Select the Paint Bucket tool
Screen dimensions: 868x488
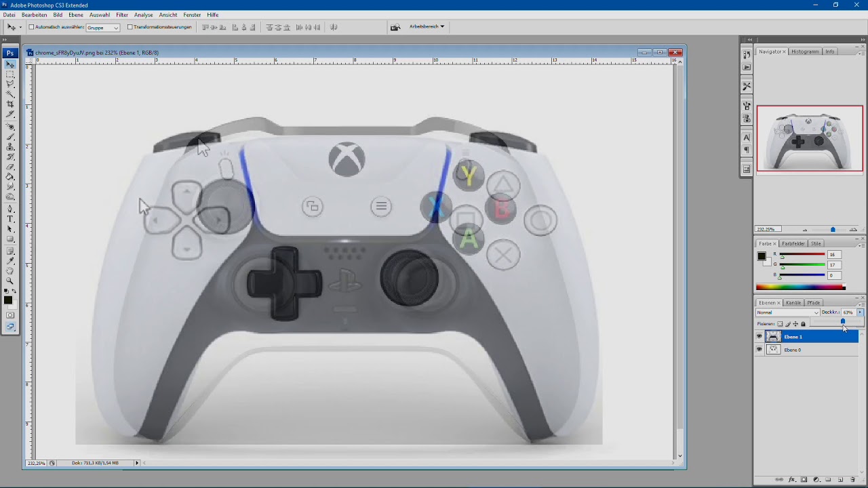pyautogui.click(x=10, y=176)
